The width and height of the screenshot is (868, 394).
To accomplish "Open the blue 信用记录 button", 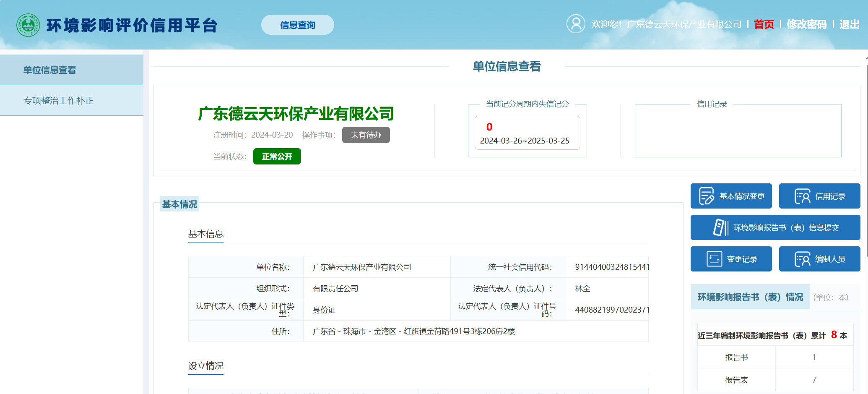I will pos(820,196).
